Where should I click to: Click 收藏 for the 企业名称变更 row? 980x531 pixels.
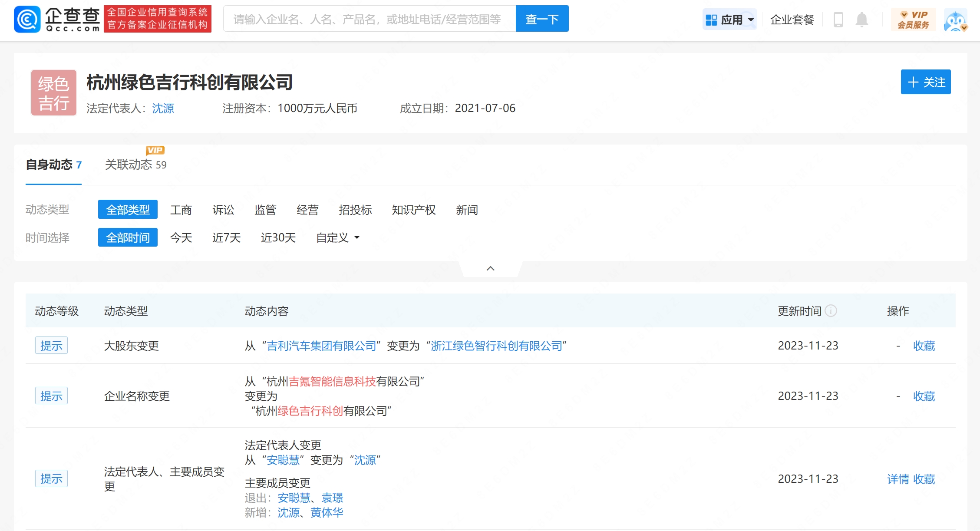924,396
